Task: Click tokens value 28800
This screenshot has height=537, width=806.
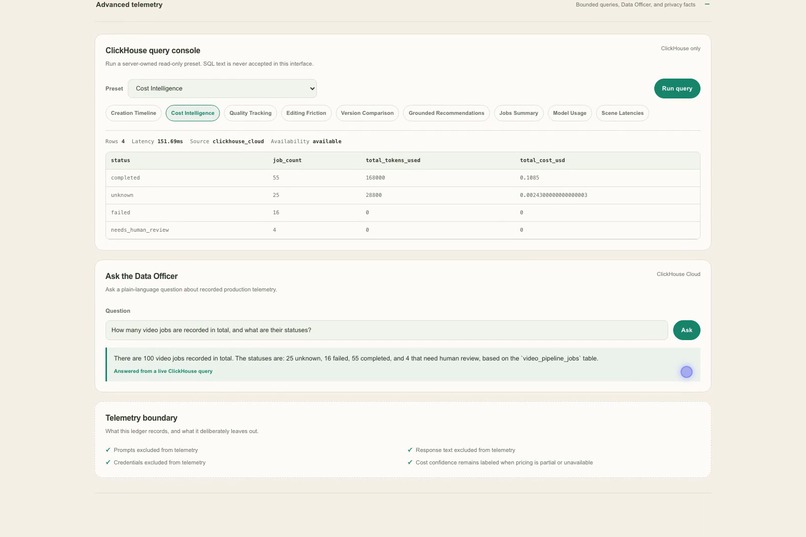Action: [374, 195]
